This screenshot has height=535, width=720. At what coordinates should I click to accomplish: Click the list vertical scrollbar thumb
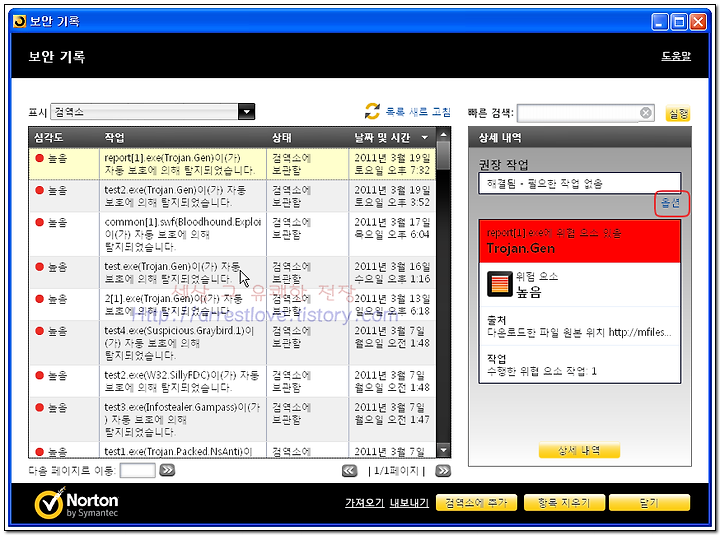coord(443,156)
